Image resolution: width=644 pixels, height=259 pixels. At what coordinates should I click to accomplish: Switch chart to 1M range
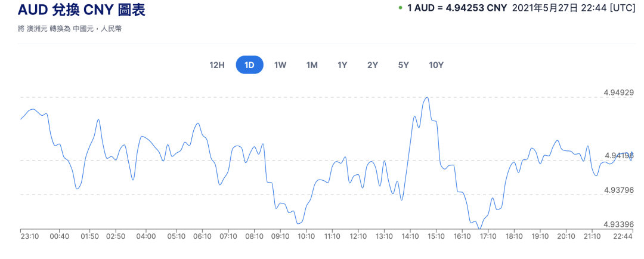(312, 65)
